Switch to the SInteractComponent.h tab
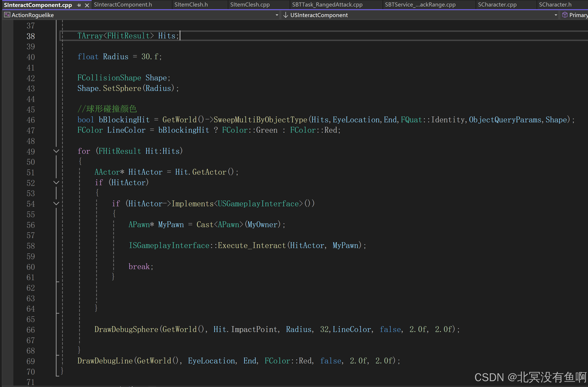 coord(123,5)
